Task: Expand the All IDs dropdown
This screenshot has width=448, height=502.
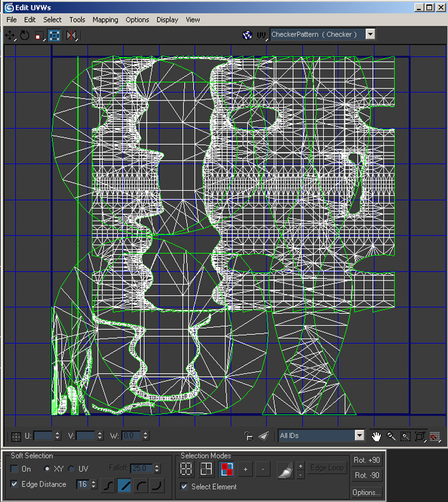Action: click(359, 435)
